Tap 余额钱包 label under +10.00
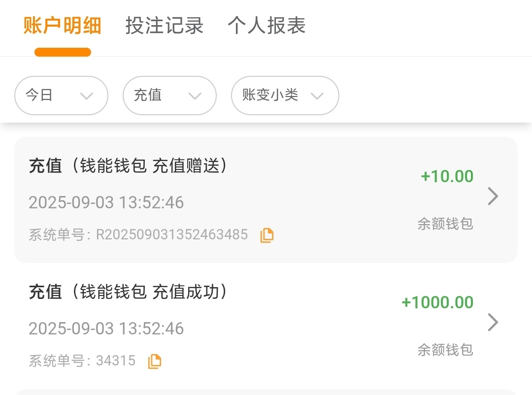The width and height of the screenshot is (532, 395). point(445,224)
